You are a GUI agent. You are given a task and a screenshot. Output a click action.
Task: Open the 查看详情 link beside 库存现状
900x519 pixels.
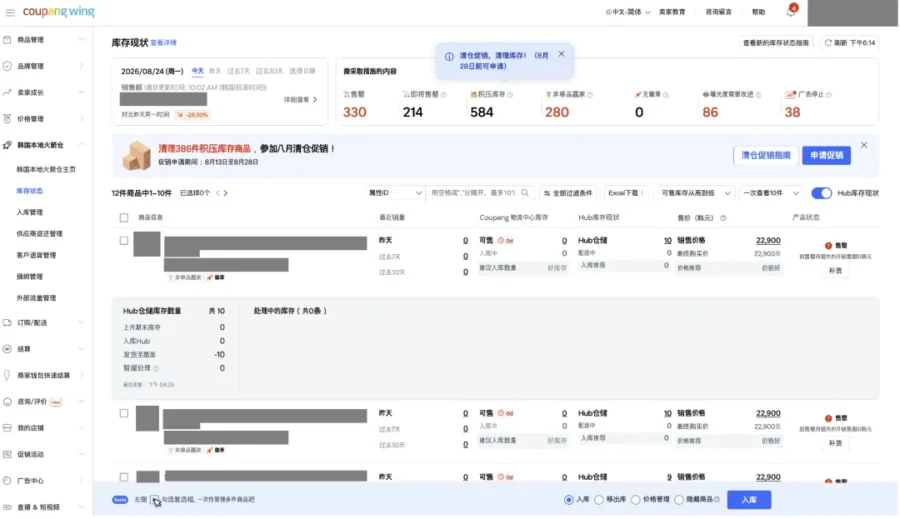pyautogui.click(x=164, y=43)
